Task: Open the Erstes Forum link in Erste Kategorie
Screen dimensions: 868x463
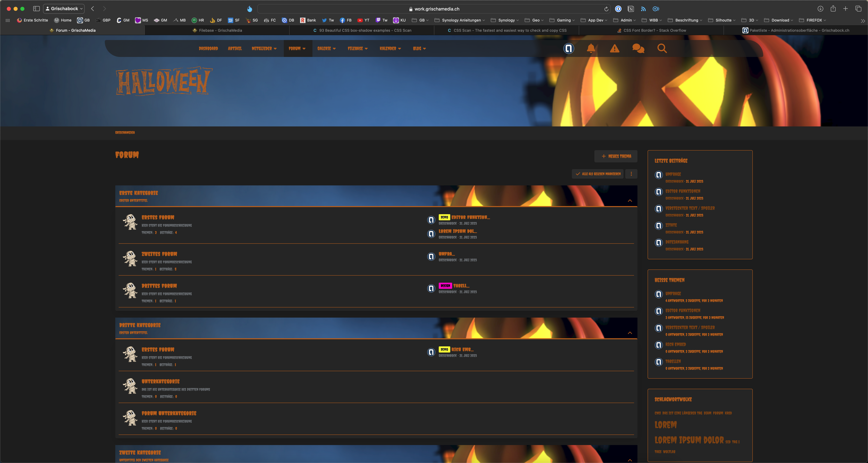Action: [158, 218]
